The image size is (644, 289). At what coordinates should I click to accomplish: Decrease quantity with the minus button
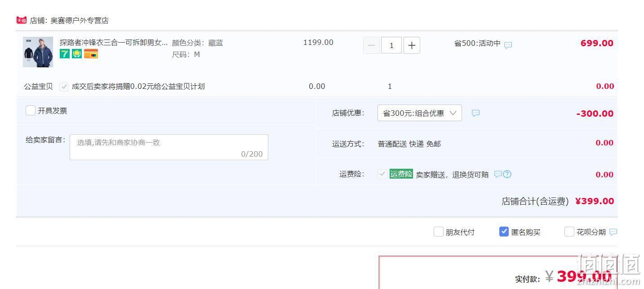pyautogui.click(x=372, y=45)
